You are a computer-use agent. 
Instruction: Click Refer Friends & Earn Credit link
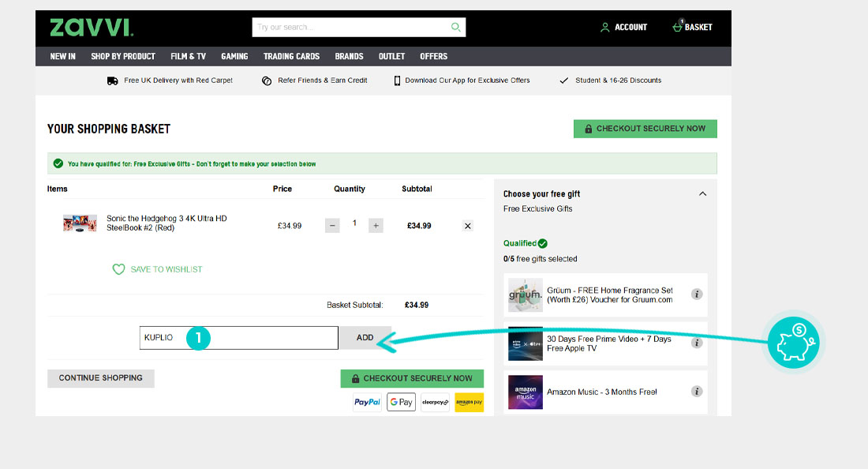click(322, 81)
